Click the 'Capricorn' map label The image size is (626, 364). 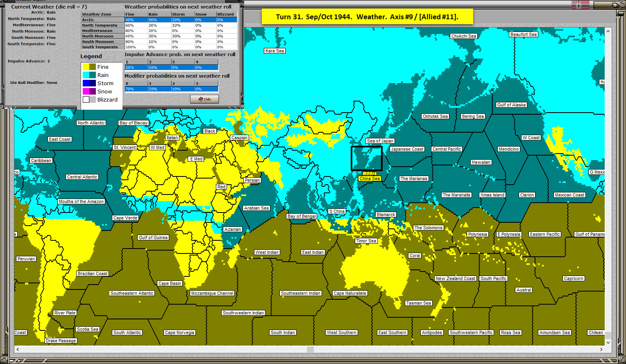(x=574, y=278)
